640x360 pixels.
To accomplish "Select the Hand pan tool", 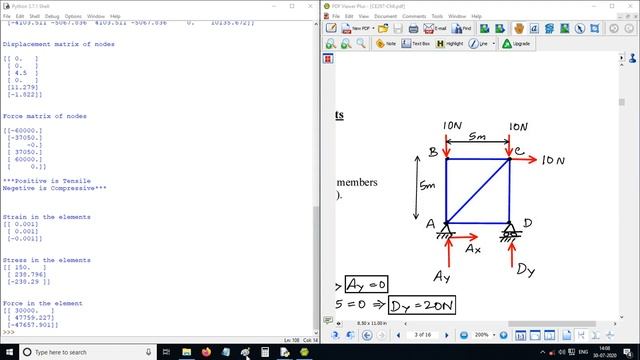I will (x=519, y=28).
